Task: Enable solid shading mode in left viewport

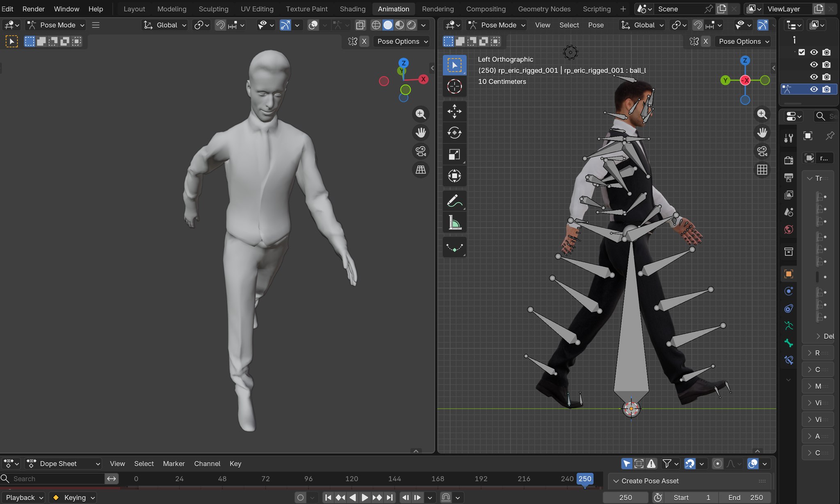Action: pos(388,25)
